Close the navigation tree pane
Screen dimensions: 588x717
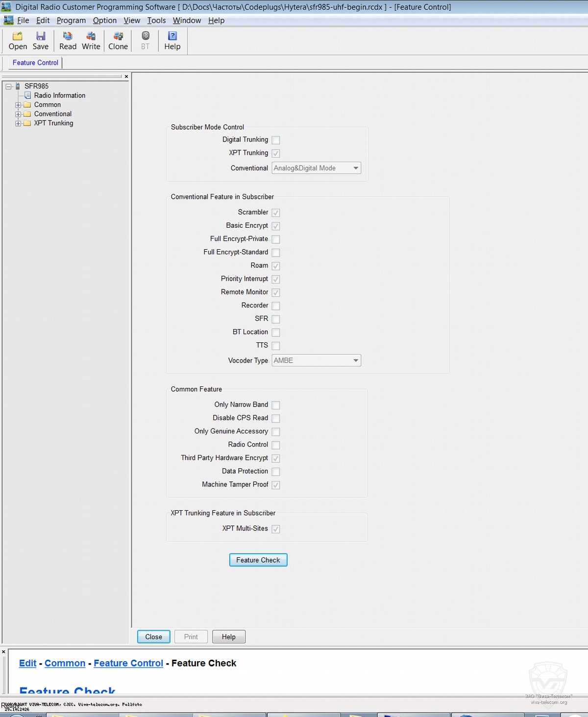pyautogui.click(x=126, y=76)
